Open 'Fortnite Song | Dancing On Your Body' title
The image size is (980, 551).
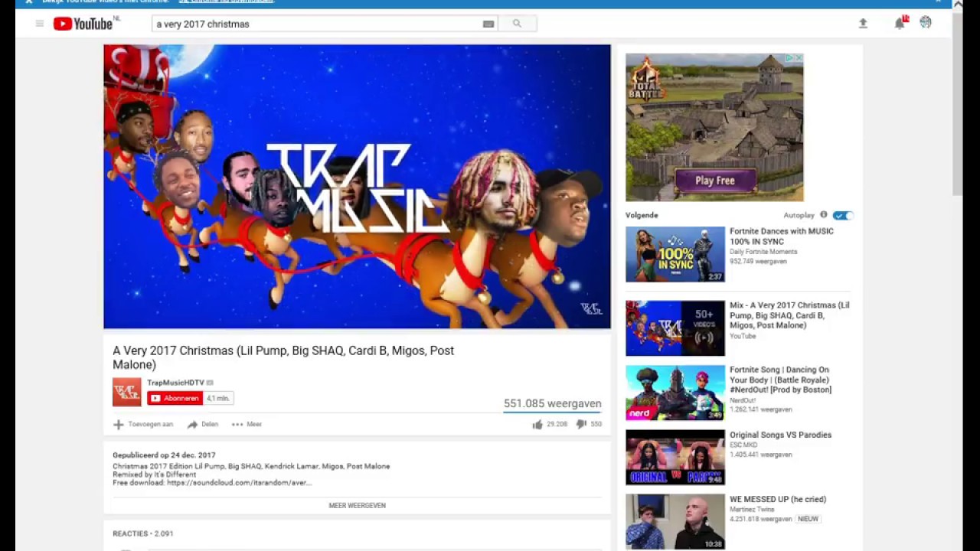coord(780,380)
